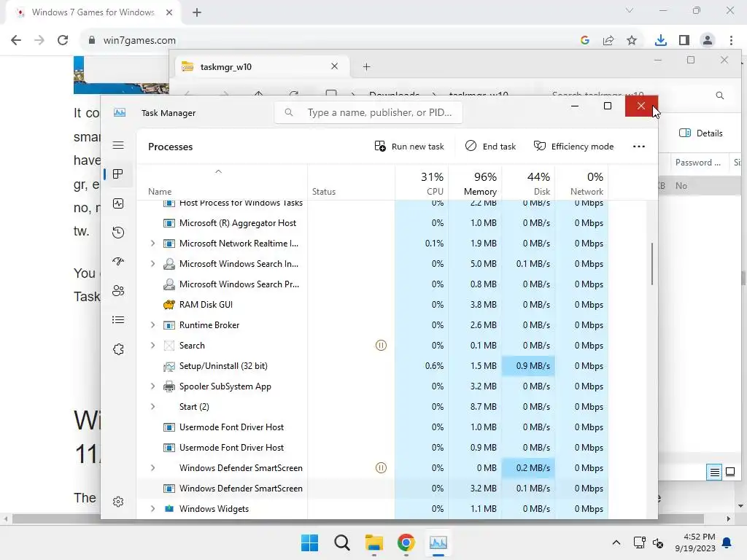747x560 pixels.
Task: Click End task button
Action: (490, 146)
